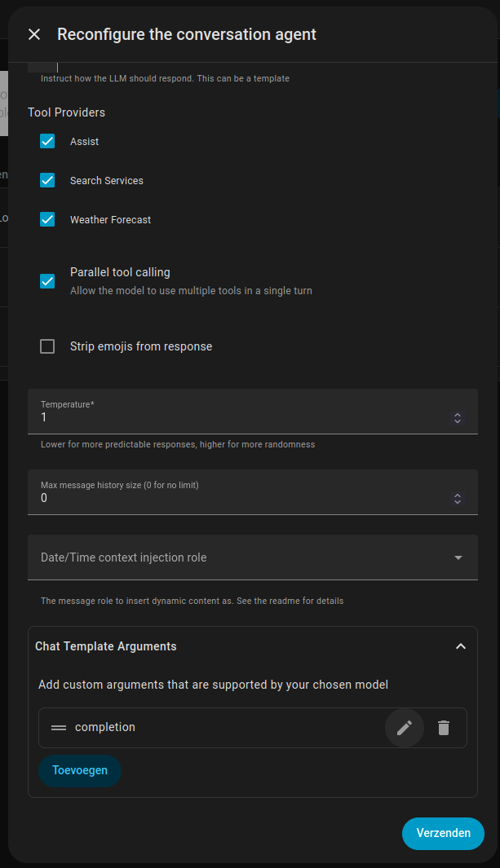
Task: Disable the Weather Forecast tool provider
Action: [47, 219]
